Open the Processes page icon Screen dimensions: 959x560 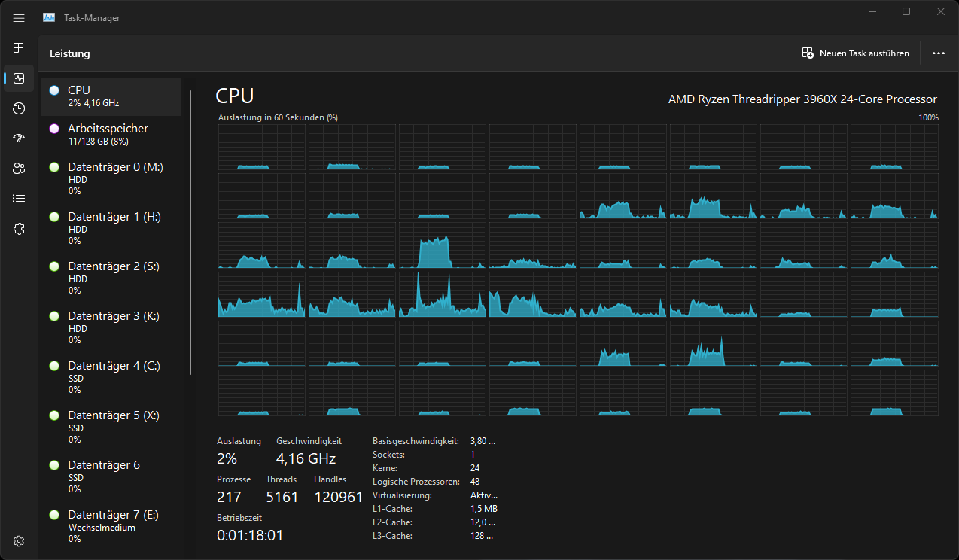19,48
